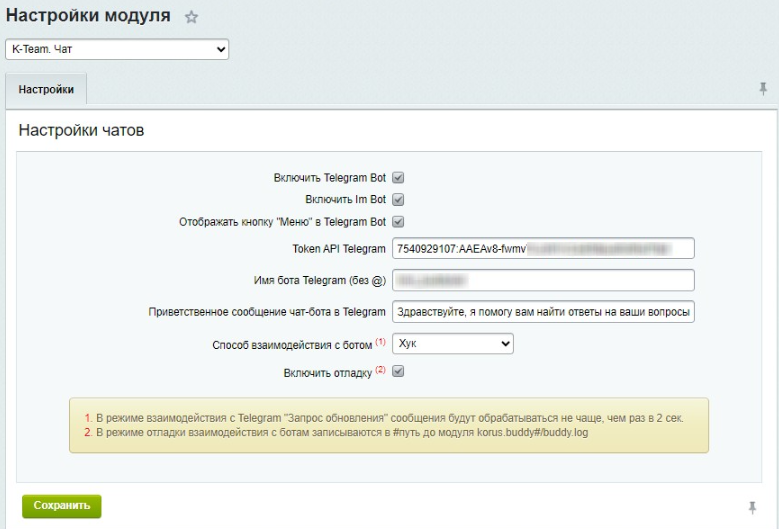Click note 1 about Запрос обновления mode
This screenshot has height=529, width=779.
[x=384, y=418]
